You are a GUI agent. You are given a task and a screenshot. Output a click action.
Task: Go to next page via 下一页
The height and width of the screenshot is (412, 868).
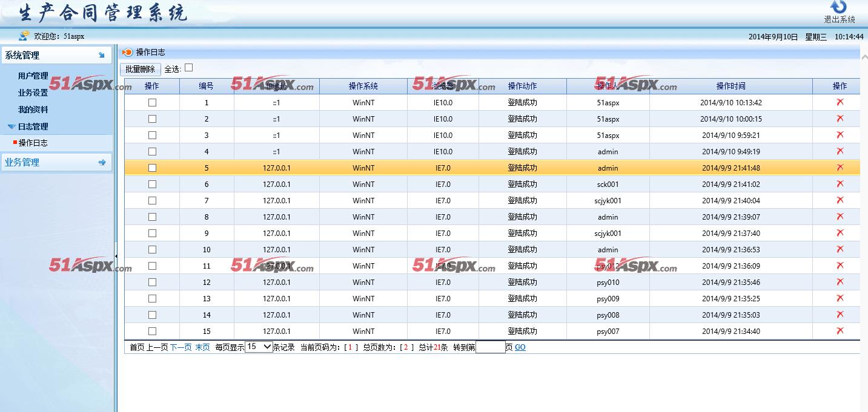click(181, 347)
